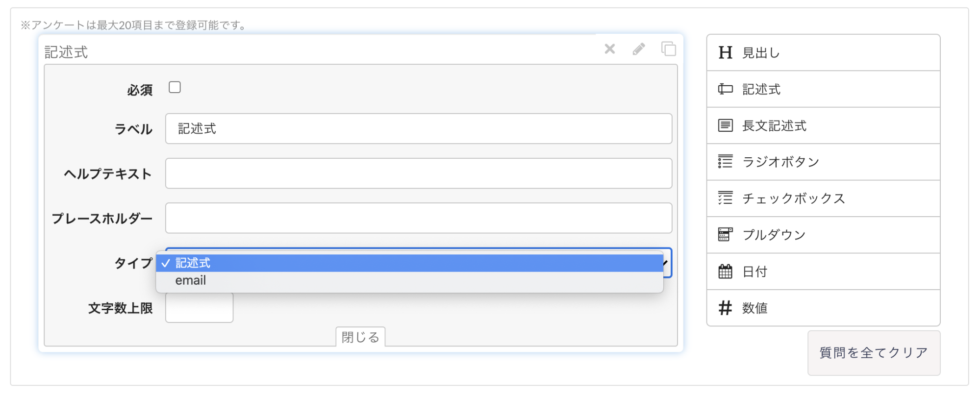The width and height of the screenshot is (980, 395).
Task: Click the hash number (数値) icon
Action: pos(725,308)
